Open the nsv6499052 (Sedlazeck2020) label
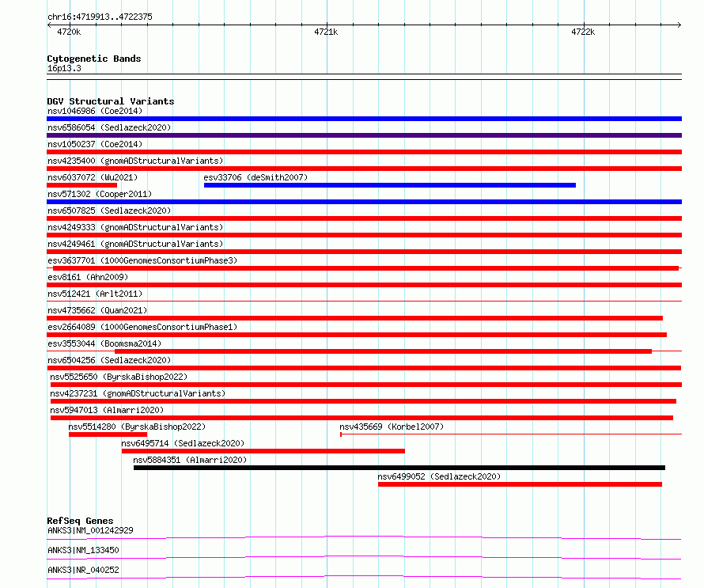The width and height of the screenshot is (704, 588). click(x=439, y=476)
